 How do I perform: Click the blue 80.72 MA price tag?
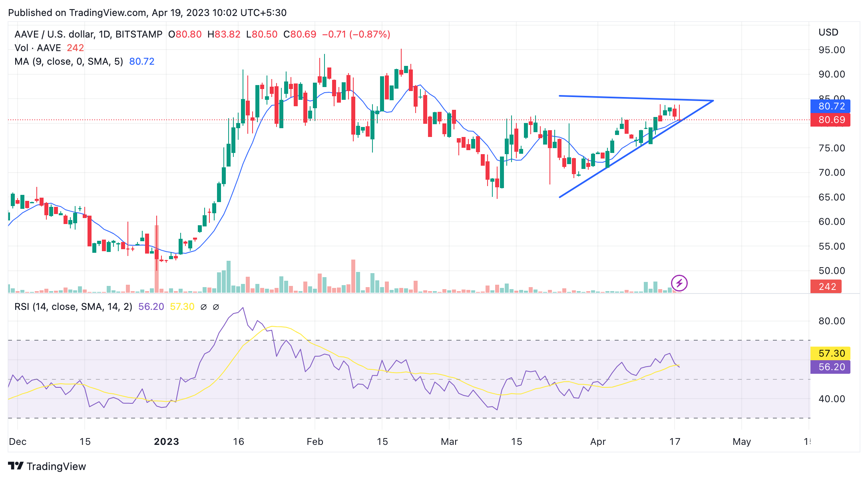coord(830,106)
